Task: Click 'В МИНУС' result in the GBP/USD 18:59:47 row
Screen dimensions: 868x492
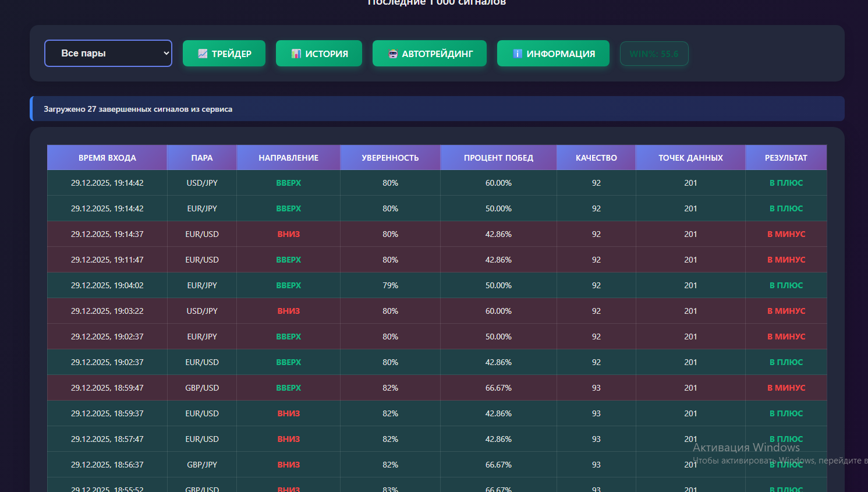Action: point(786,388)
